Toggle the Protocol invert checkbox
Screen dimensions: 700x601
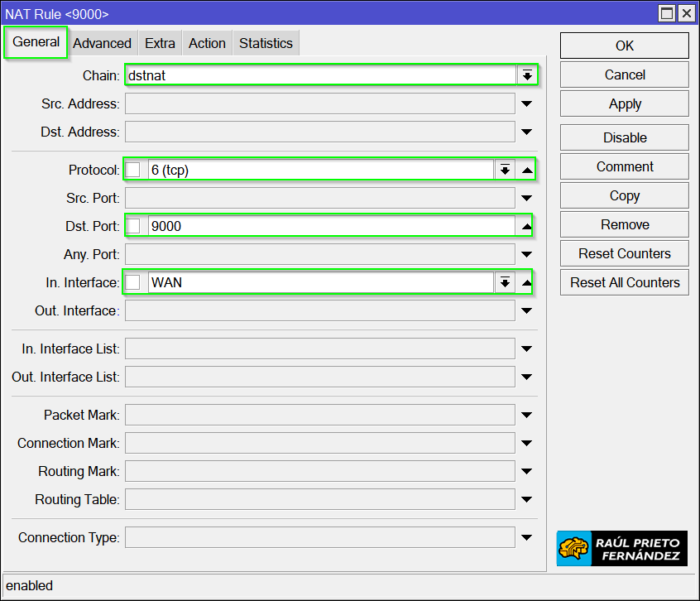(133, 170)
